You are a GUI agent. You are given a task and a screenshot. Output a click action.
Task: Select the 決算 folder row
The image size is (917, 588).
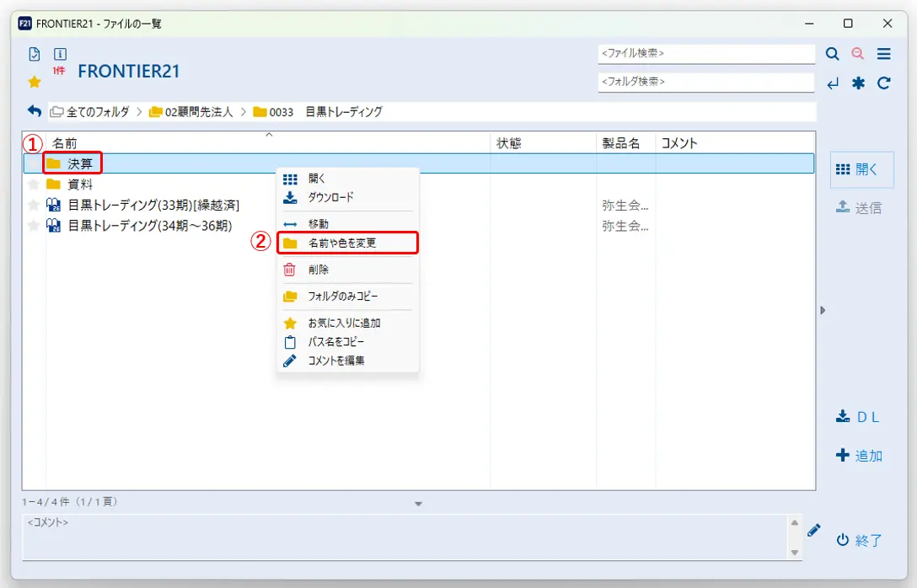(x=419, y=163)
